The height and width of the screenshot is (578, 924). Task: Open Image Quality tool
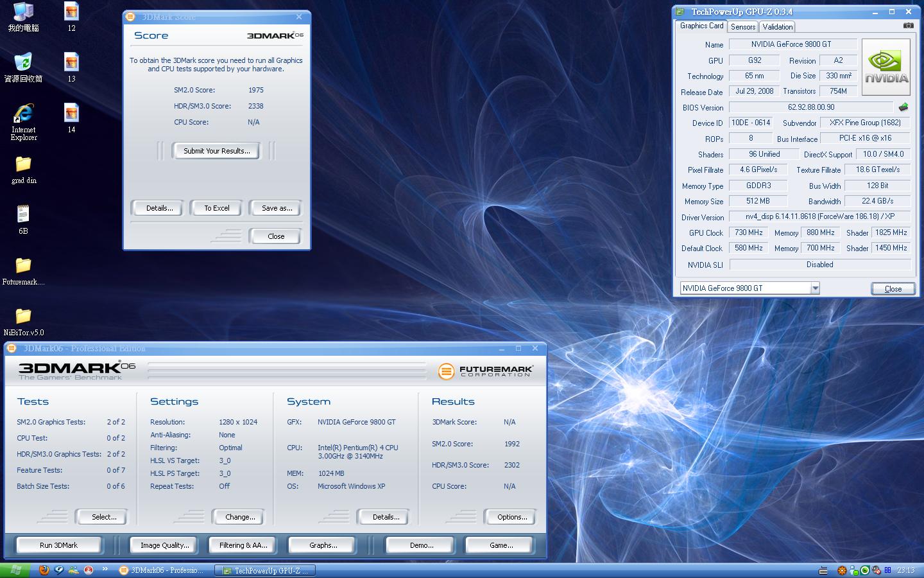[164, 545]
